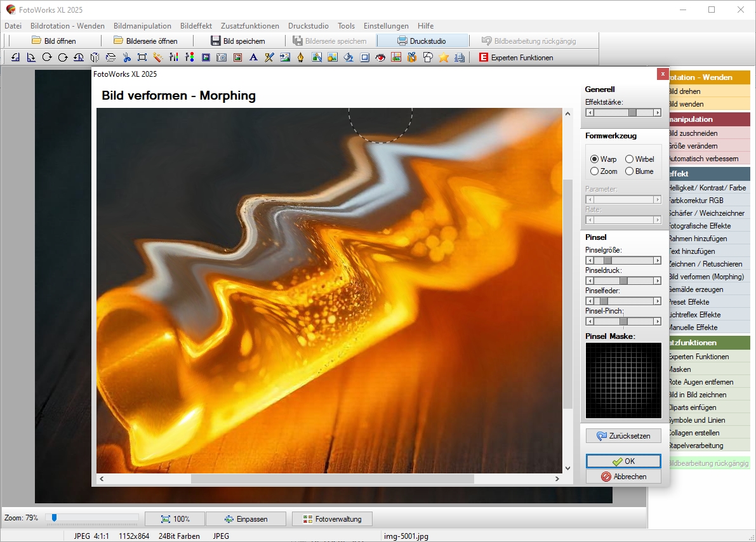Click down arrow of image vertical scrollbar
The image size is (756, 542).
[x=567, y=468]
